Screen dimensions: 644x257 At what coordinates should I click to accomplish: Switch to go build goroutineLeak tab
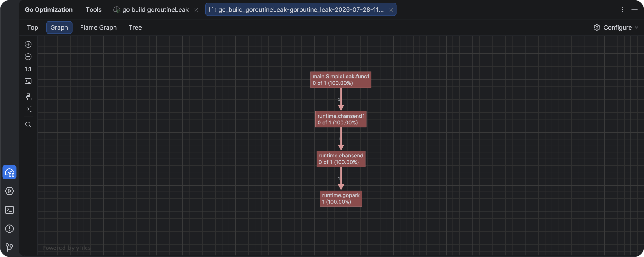tap(155, 9)
